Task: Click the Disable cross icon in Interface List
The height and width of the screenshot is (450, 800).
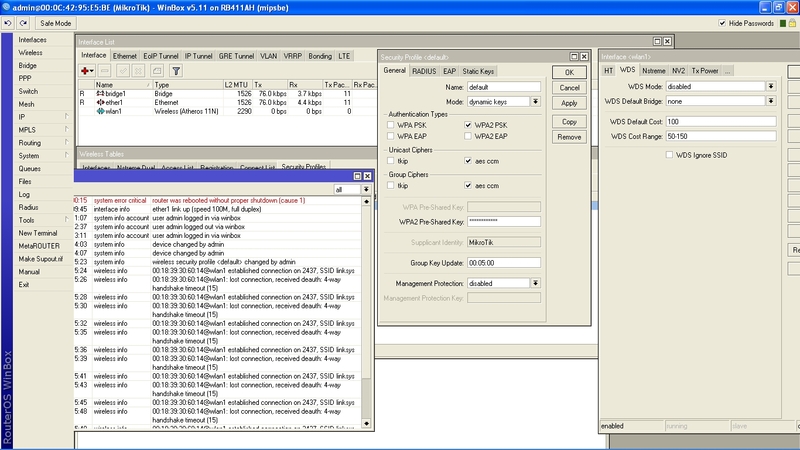Action: [x=138, y=71]
